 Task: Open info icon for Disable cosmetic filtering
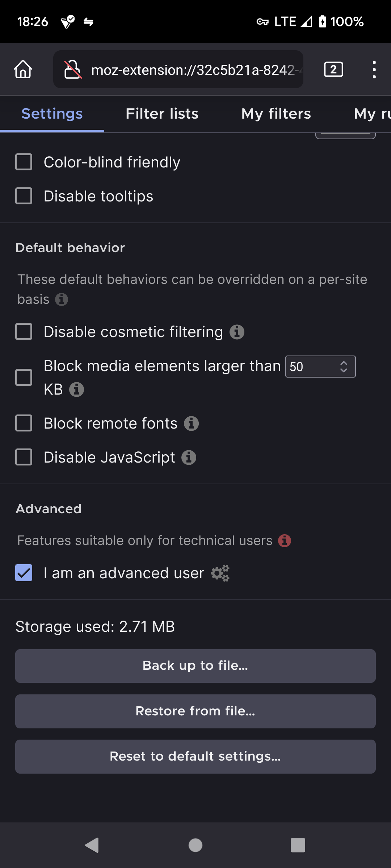[x=237, y=332]
